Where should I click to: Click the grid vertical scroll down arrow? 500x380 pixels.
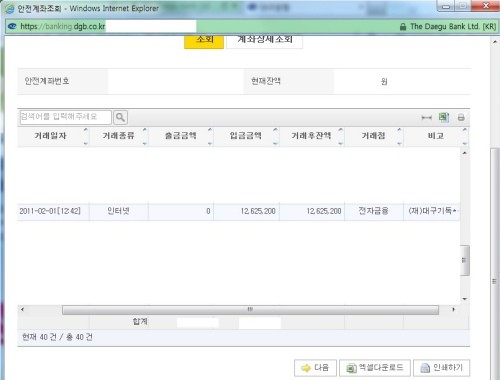(465, 299)
